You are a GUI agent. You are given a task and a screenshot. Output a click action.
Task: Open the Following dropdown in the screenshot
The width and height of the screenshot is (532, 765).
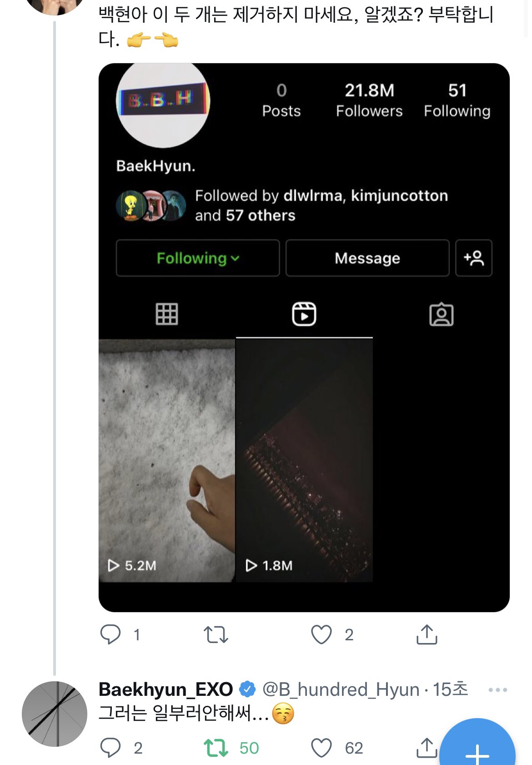198,258
